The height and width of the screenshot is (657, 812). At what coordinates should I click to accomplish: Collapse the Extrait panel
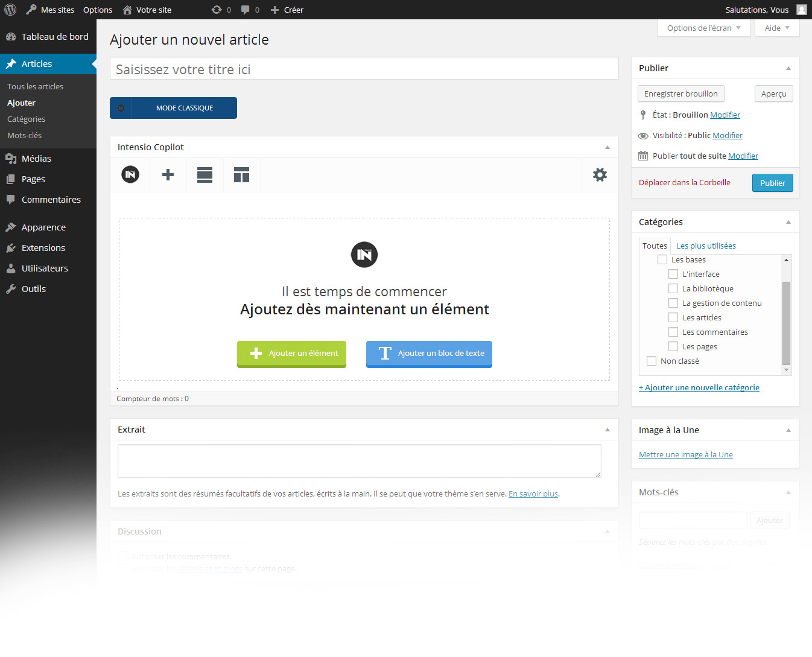coord(607,430)
